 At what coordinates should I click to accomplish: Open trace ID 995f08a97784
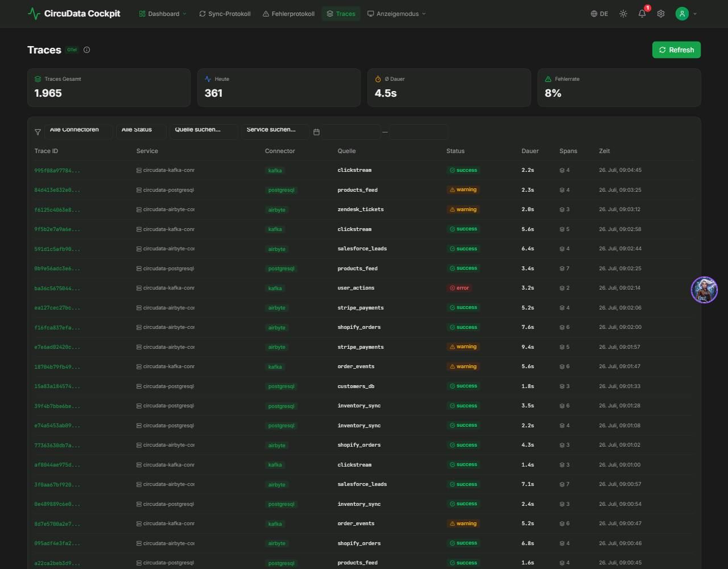click(57, 170)
